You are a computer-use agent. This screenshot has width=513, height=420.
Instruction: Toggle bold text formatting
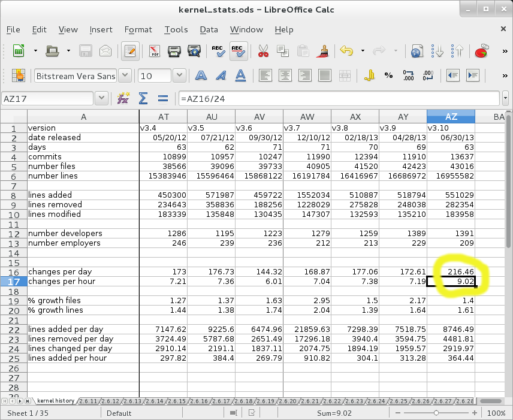[x=201, y=75]
